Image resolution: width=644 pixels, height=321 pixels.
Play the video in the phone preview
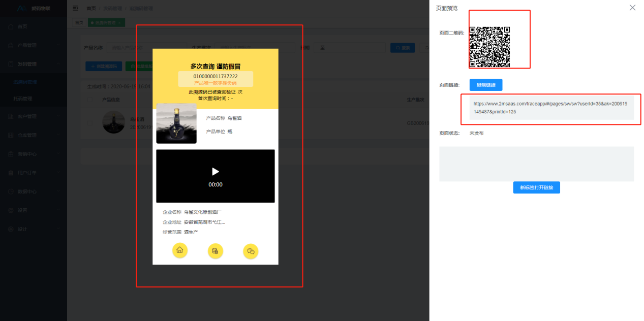pyautogui.click(x=216, y=172)
